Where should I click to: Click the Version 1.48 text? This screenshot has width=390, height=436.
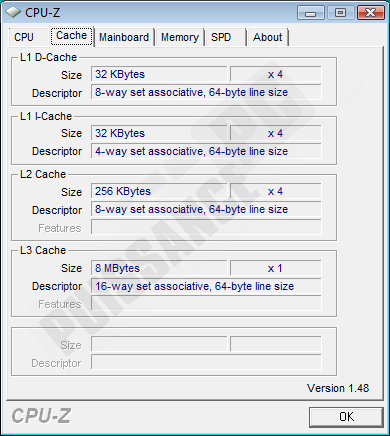(x=338, y=388)
